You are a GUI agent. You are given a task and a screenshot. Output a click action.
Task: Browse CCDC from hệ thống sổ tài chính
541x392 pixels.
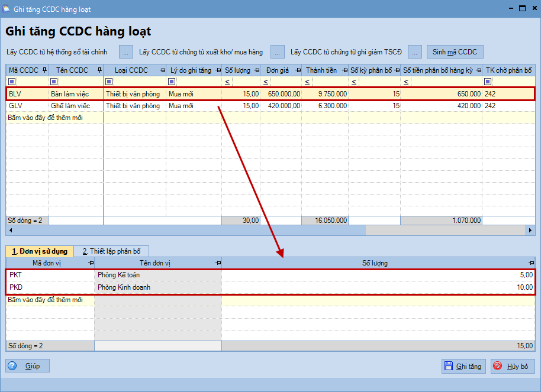[126, 52]
